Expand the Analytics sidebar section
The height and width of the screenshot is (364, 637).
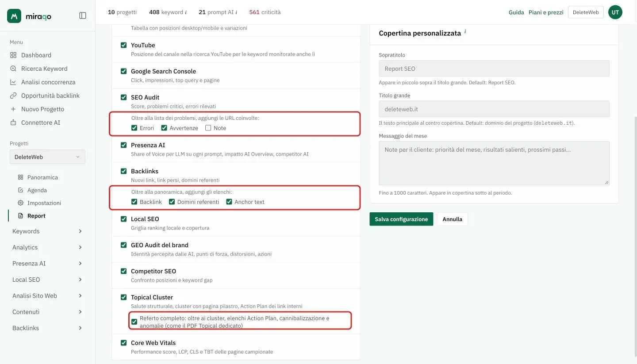pyautogui.click(x=48, y=247)
